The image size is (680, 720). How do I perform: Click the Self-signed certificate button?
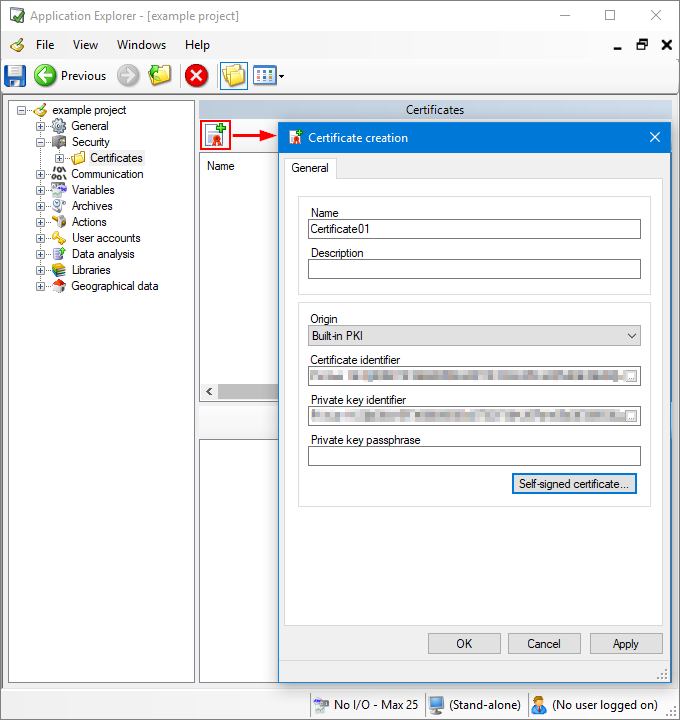pos(574,484)
